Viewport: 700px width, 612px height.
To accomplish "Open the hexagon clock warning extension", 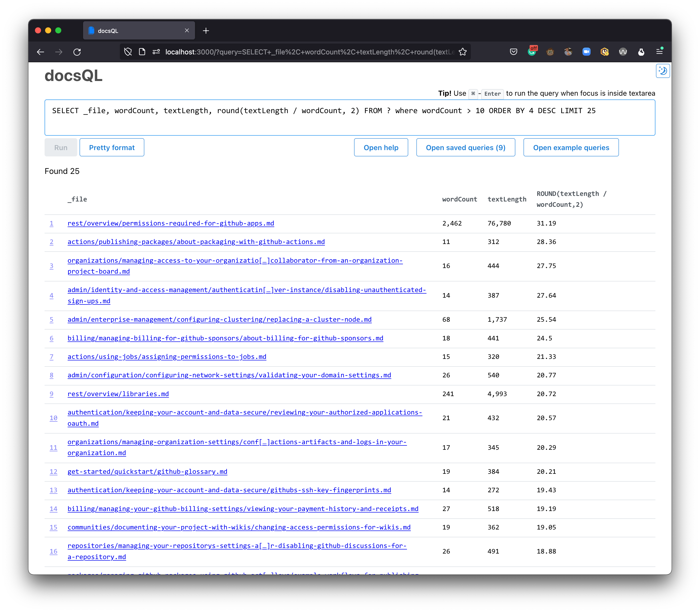I will coord(605,52).
